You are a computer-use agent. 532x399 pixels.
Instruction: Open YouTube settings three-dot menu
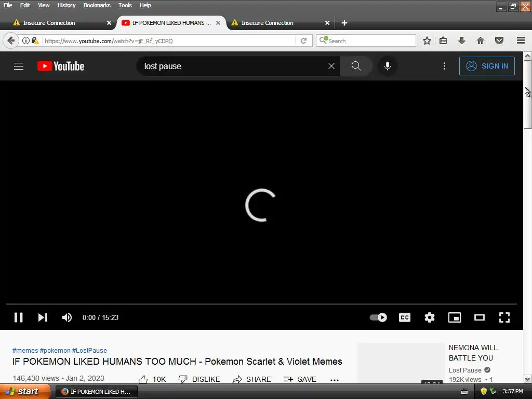click(x=444, y=66)
